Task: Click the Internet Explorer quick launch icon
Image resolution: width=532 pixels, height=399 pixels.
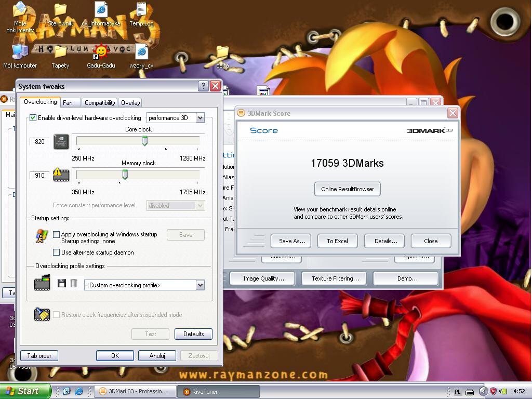Action: click(79, 391)
